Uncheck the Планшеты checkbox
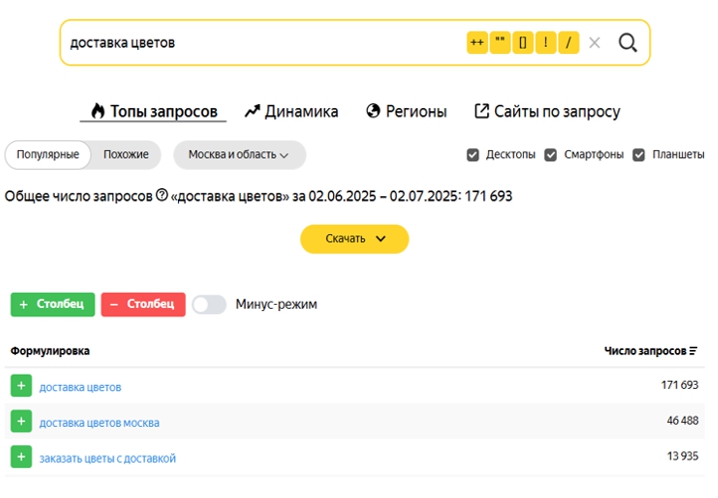The height and width of the screenshot is (498, 718). [639, 155]
